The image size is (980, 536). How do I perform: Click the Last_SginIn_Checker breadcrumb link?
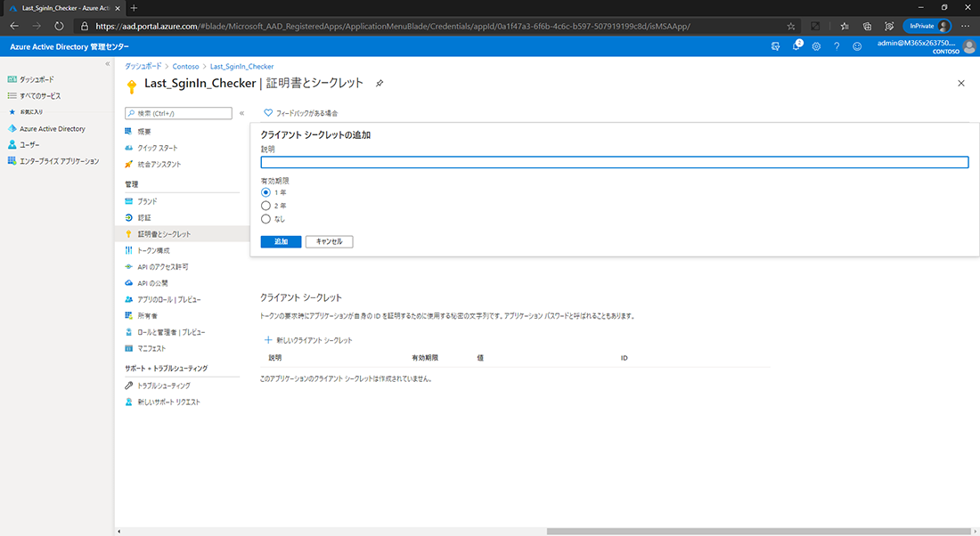click(241, 66)
